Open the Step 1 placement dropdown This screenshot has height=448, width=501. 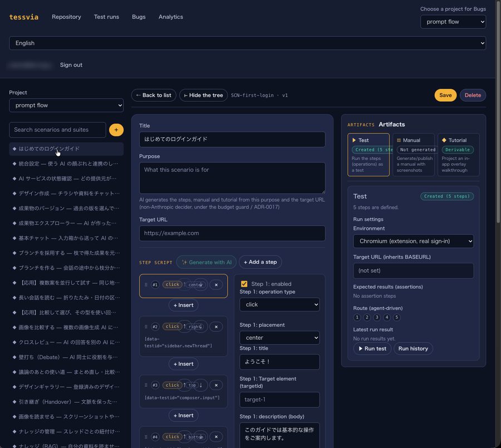tap(279, 338)
